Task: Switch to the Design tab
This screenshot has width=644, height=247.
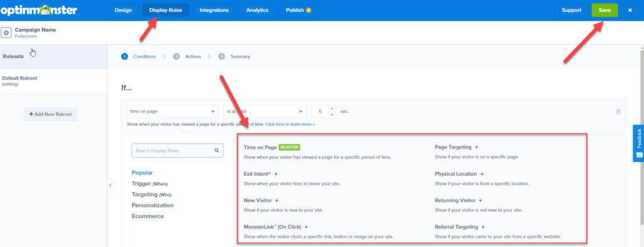Action: [123, 10]
